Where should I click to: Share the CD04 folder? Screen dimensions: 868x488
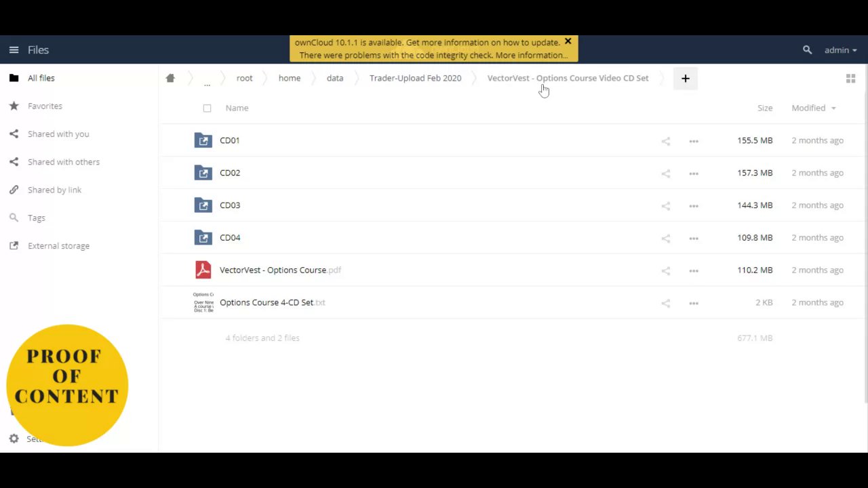(x=665, y=239)
